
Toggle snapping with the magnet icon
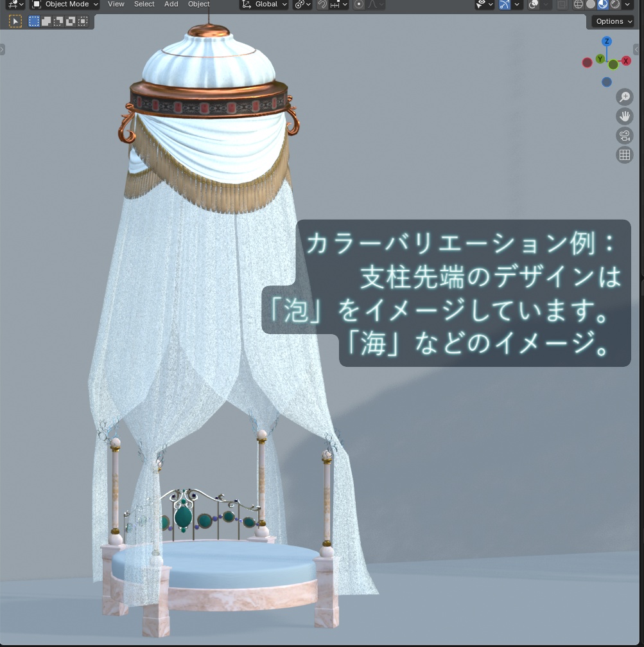[x=322, y=4]
